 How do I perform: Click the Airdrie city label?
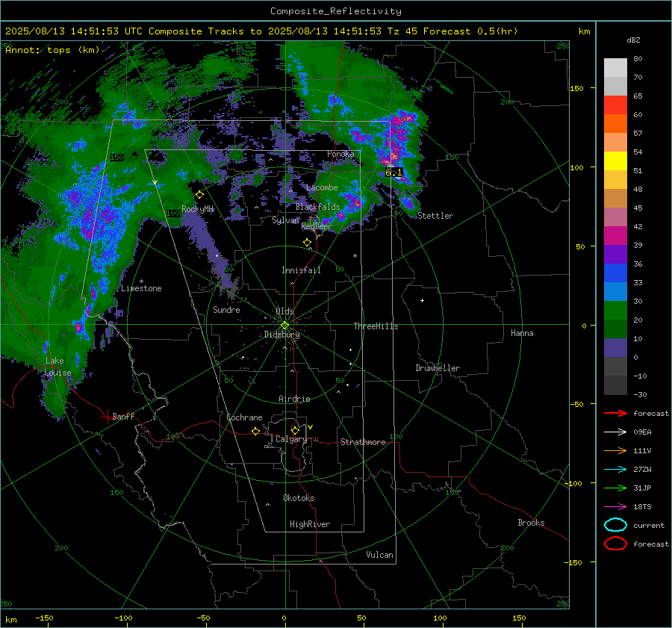point(294,399)
